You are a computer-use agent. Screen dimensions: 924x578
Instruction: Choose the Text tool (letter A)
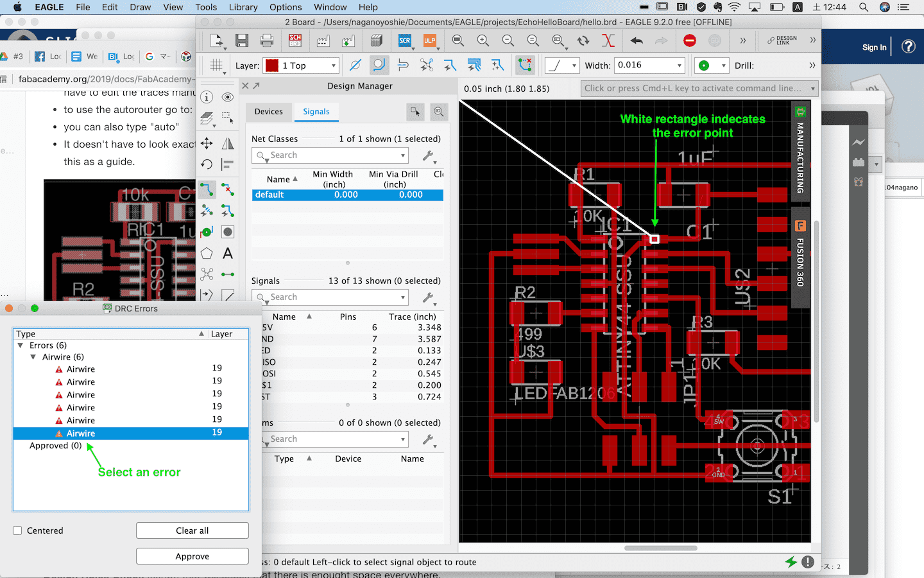point(227,254)
